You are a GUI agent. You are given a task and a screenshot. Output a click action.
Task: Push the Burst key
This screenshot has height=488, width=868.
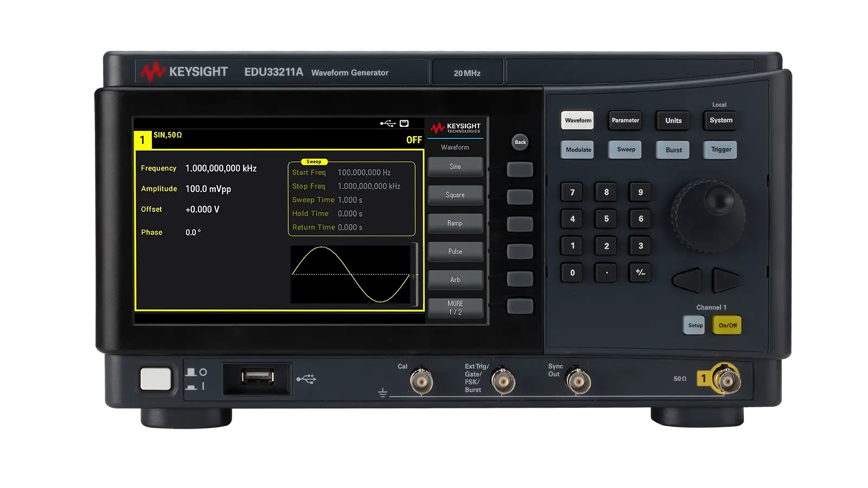(x=673, y=150)
